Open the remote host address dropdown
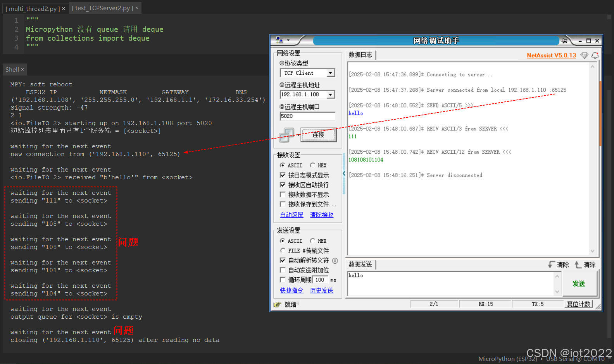The image size is (614, 364). (x=330, y=94)
